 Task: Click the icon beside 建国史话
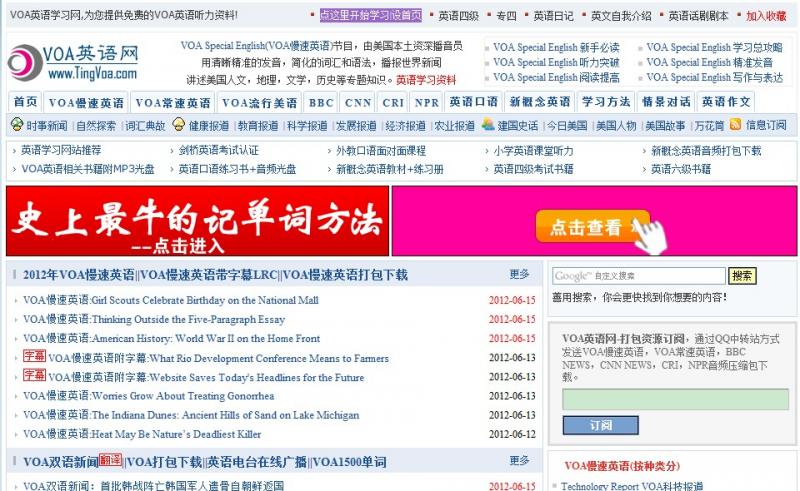tap(488, 125)
